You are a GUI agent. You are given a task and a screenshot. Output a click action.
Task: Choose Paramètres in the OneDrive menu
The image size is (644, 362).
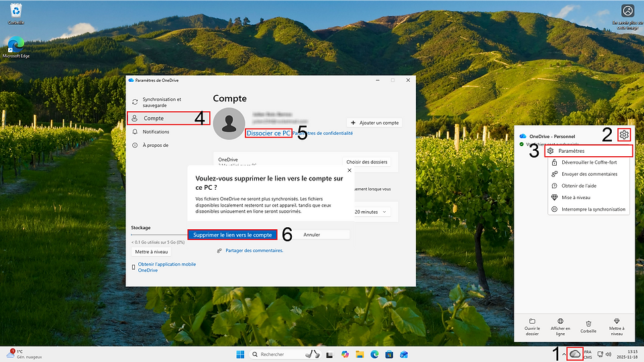[x=588, y=151]
